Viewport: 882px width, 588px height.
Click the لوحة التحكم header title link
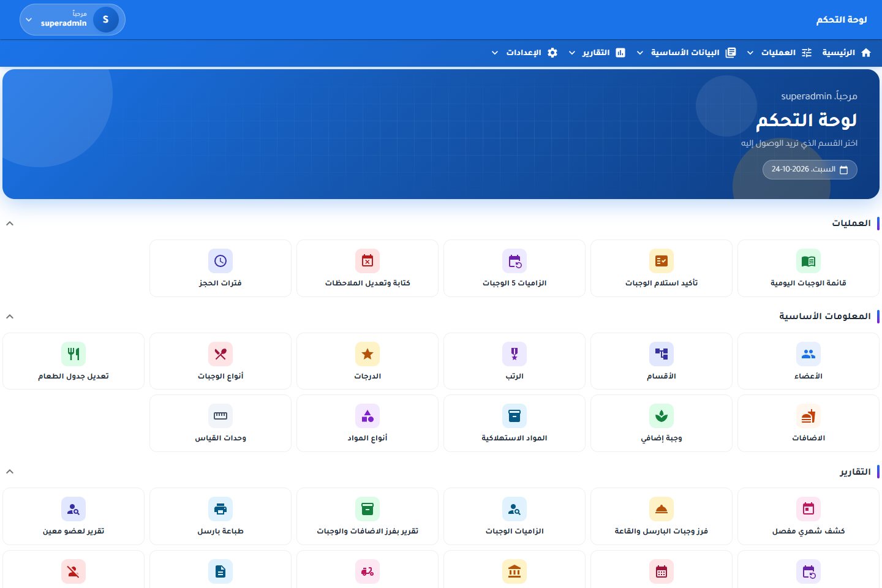coord(842,20)
